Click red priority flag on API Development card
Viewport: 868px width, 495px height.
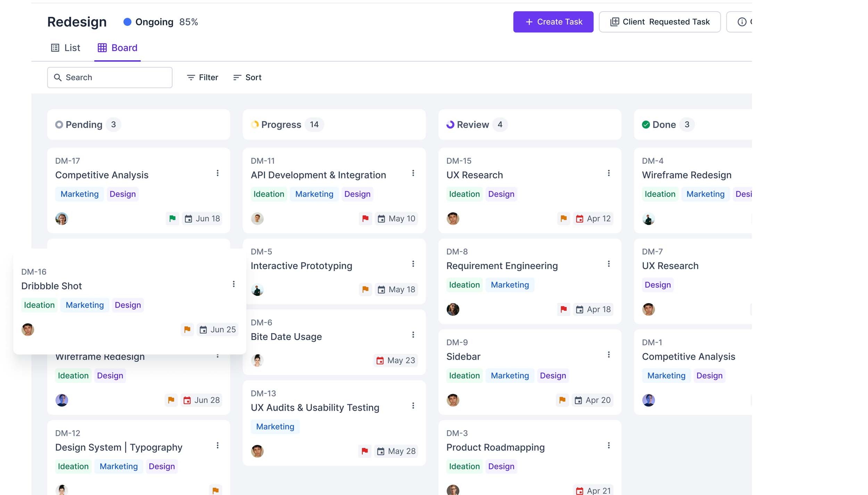365,219
